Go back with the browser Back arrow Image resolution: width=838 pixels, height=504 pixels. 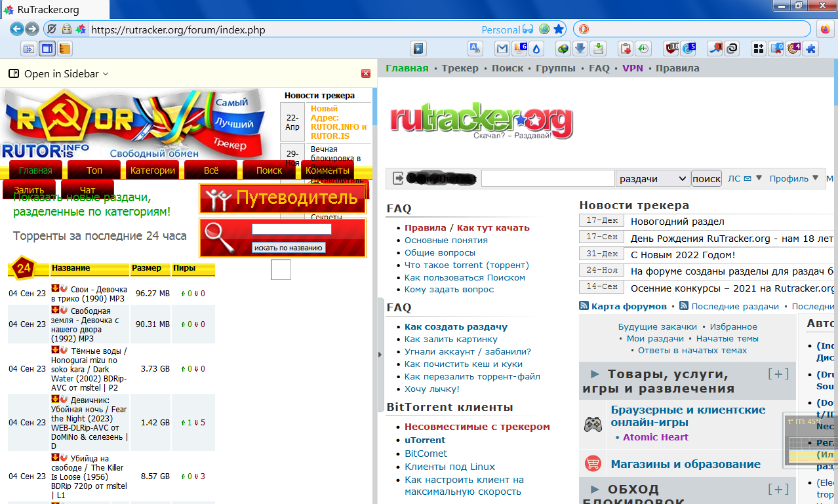(16, 29)
